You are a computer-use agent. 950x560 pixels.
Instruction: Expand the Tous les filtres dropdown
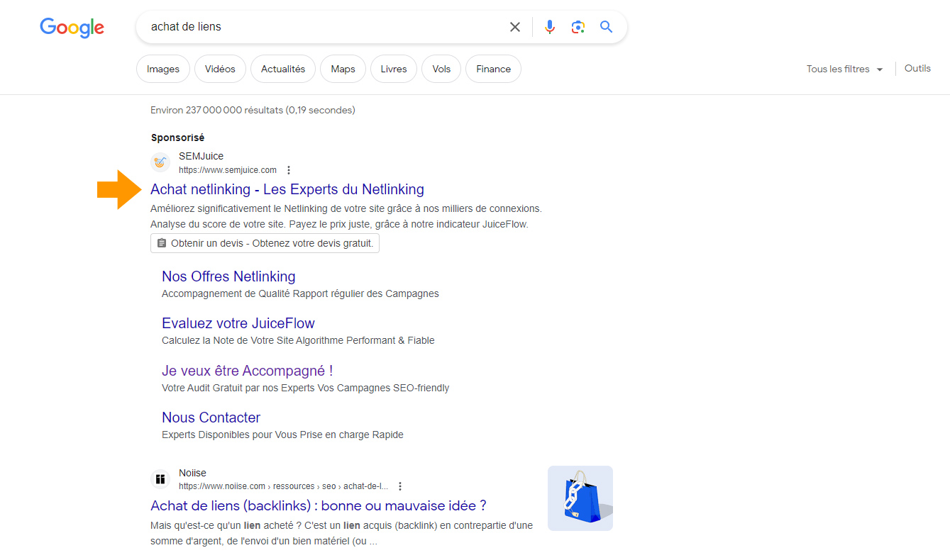click(x=845, y=69)
